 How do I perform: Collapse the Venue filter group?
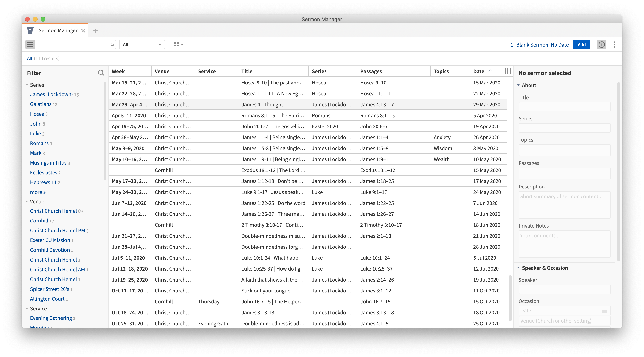pyautogui.click(x=27, y=201)
